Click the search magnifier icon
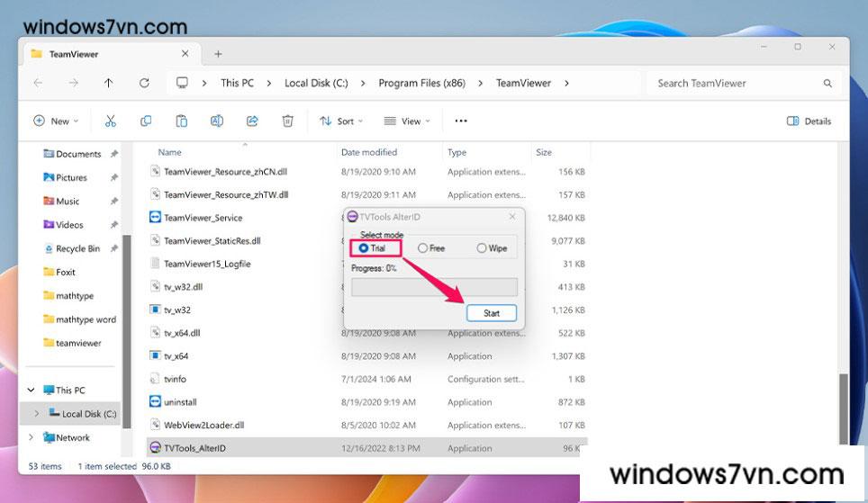 pos(827,83)
